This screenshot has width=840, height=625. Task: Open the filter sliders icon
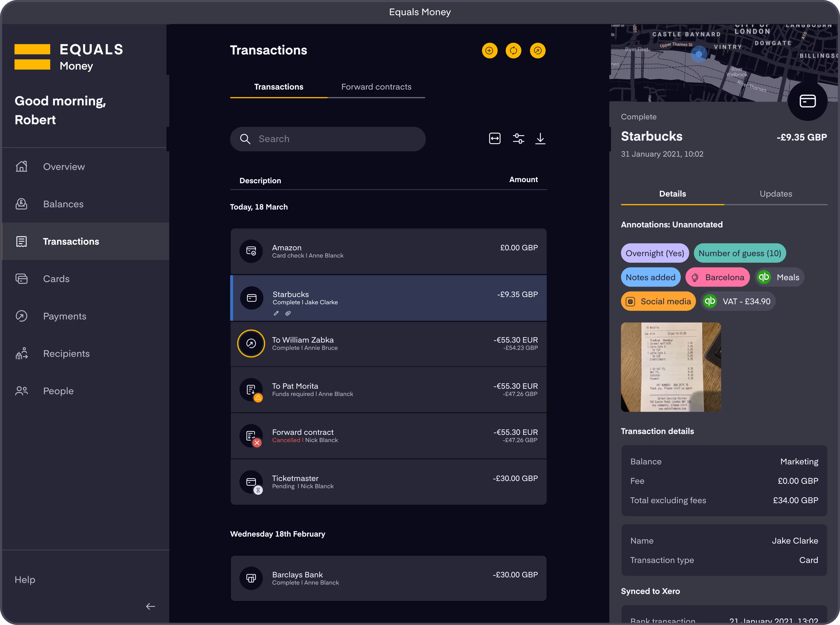click(518, 138)
